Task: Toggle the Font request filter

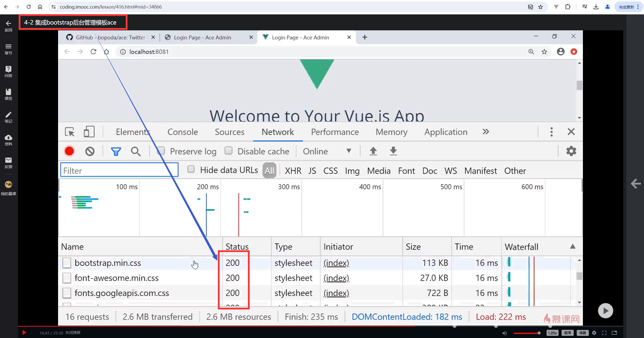Action: pos(406,171)
